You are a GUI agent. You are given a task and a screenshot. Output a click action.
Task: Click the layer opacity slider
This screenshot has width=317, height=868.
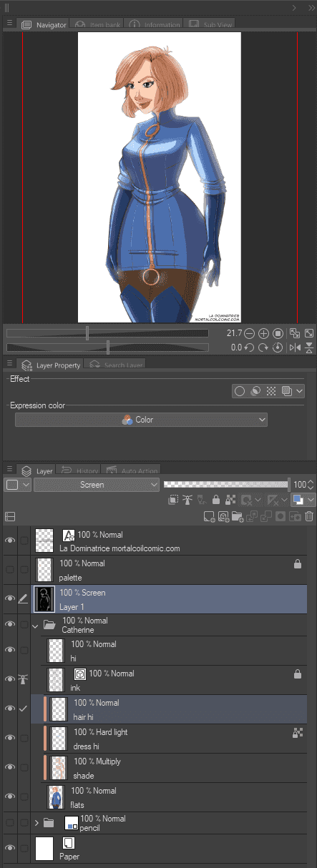[226, 484]
